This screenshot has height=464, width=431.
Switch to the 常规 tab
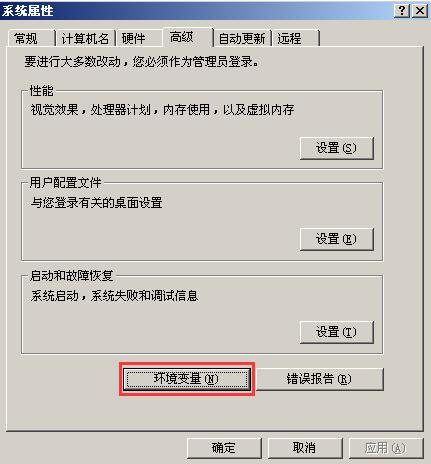click(31, 38)
